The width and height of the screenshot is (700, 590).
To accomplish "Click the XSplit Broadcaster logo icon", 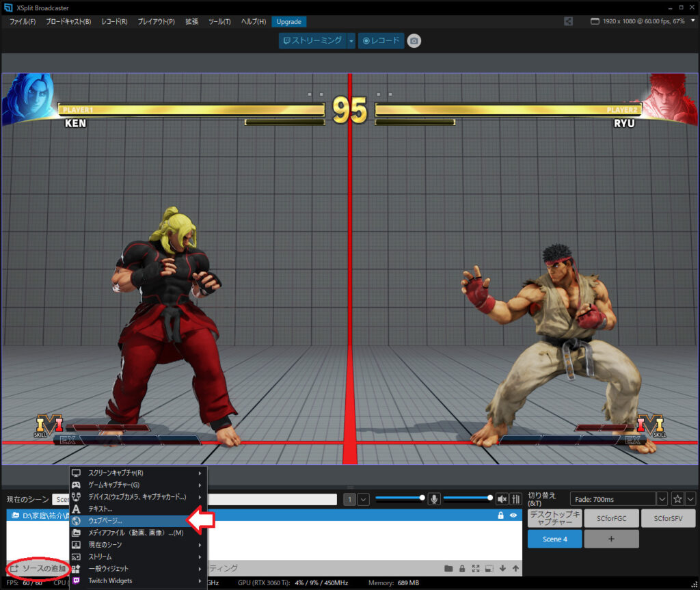I will coord(8,8).
